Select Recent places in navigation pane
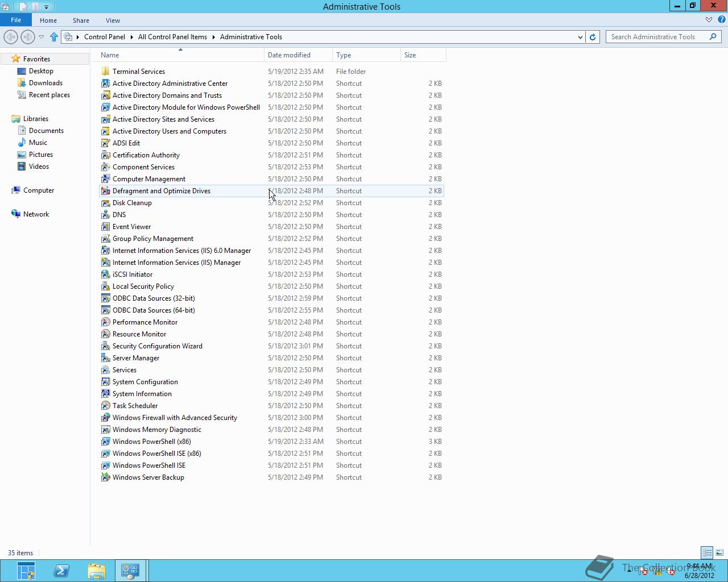Screen dimensions: 728x582 [49, 95]
